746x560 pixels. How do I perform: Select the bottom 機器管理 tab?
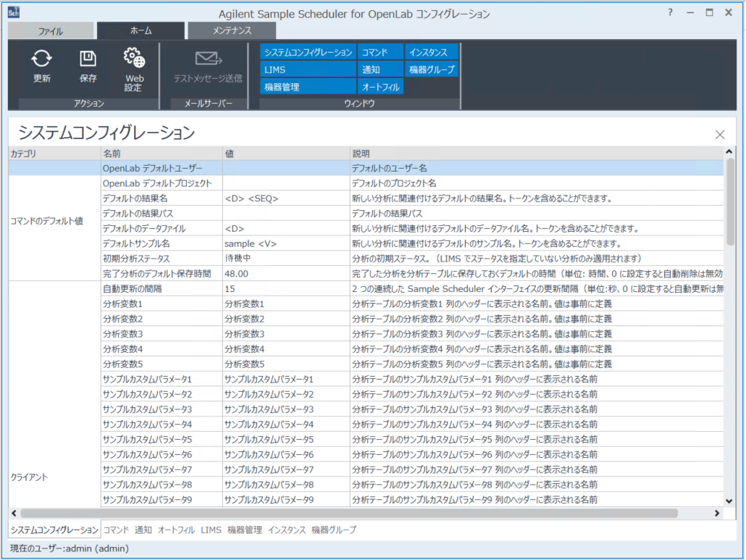tap(245, 530)
